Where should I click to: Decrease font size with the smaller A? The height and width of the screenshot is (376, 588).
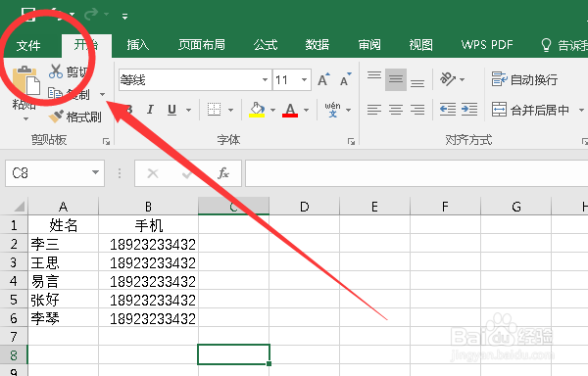coord(345,79)
